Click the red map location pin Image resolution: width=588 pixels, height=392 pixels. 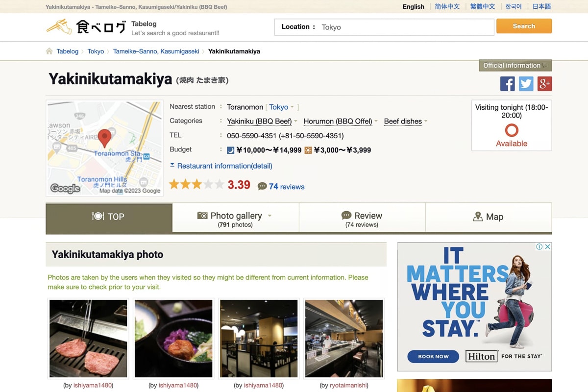coord(104,138)
